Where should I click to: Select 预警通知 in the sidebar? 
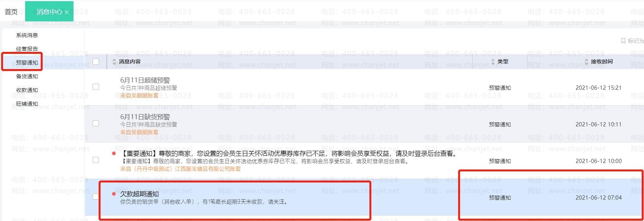(27, 63)
